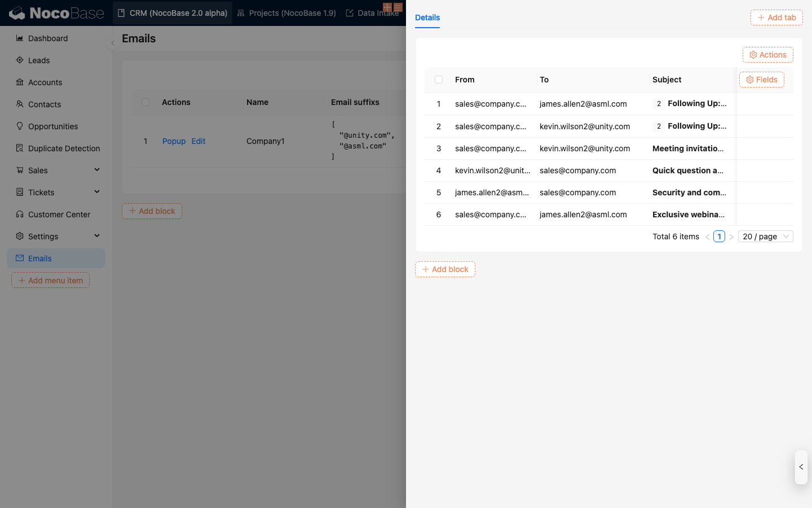Click the Contacts people icon
Viewport: 812px width, 508px height.
(20, 104)
